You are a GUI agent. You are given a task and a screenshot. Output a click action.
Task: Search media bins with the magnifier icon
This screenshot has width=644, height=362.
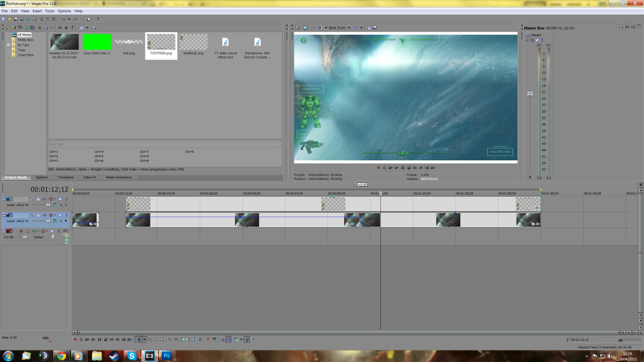(x=94, y=27)
